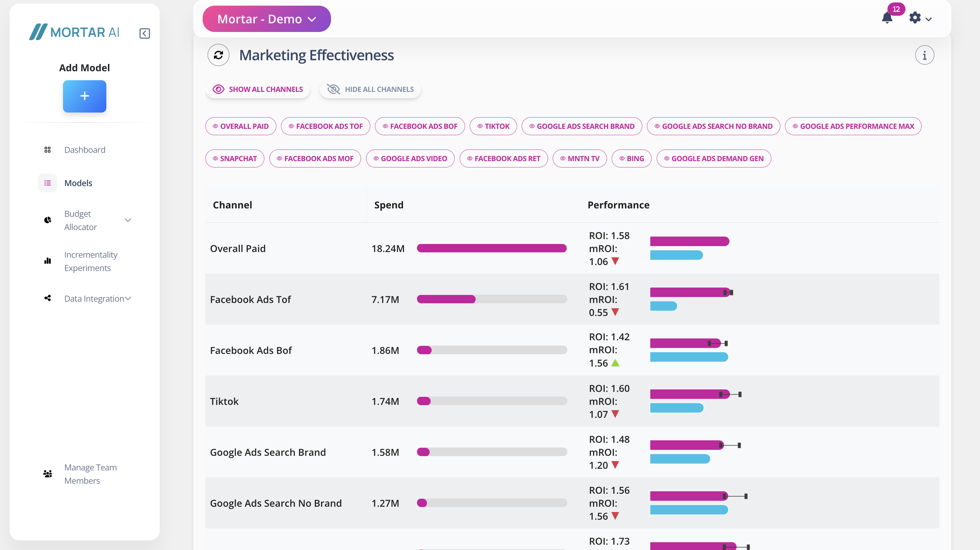The height and width of the screenshot is (550, 980).
Task: Click the blue plus Add Model button
Action: point(84,96)
